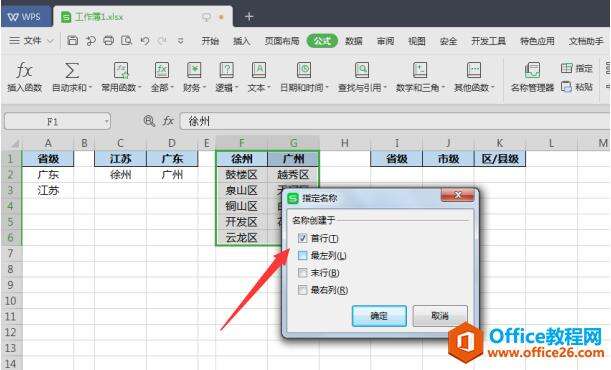Confirm with the 确定 button
611x370 pixels.
pos(379,316)
